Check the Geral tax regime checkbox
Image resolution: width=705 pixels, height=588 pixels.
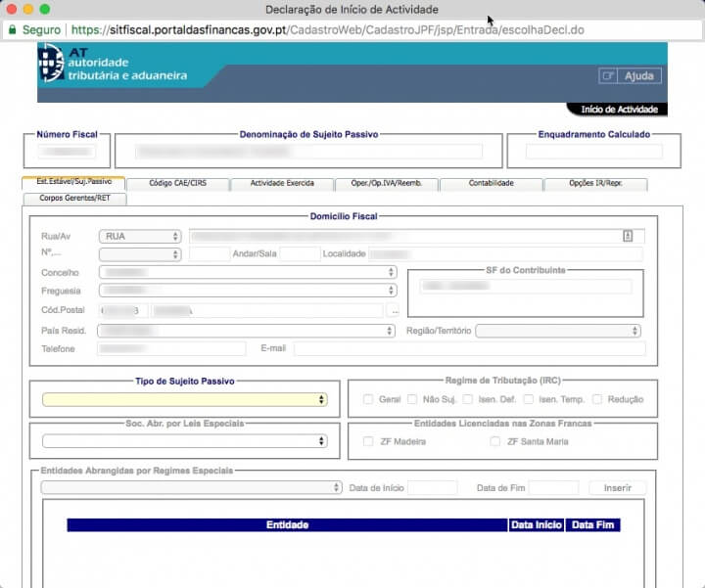click(368, 399)
